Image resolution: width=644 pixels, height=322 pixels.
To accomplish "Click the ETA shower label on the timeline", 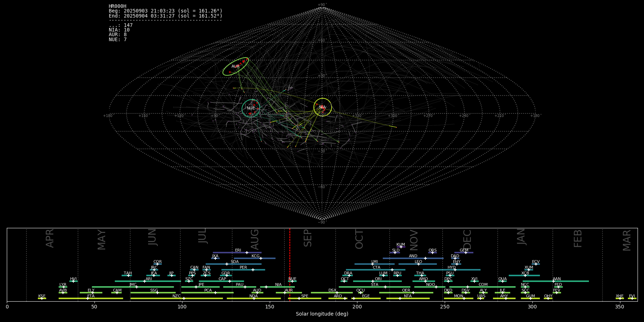I will tap(91, 296).
